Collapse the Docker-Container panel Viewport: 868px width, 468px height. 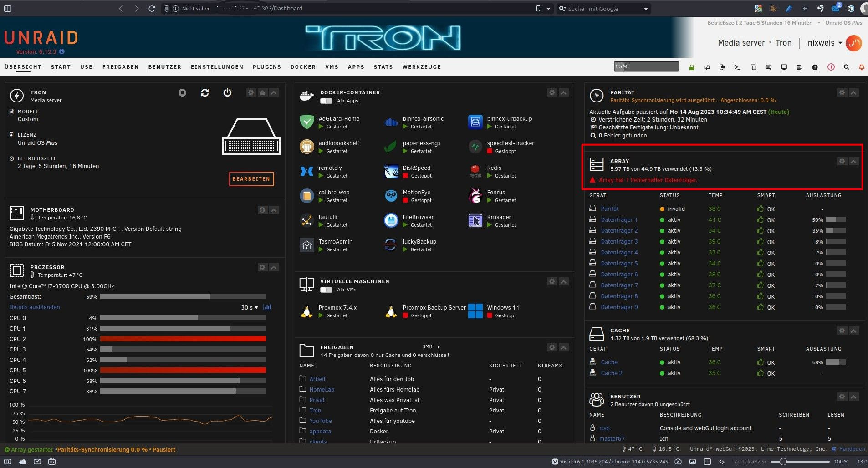point(564,92)
